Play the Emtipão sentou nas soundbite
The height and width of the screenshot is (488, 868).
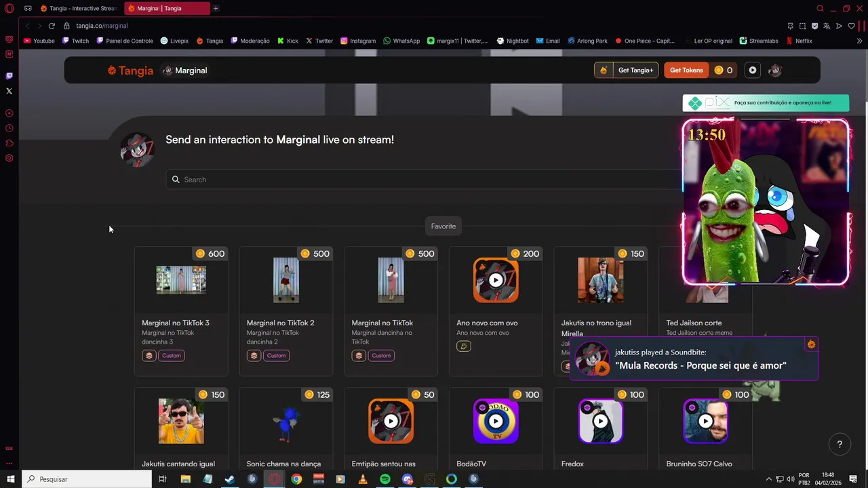pyautogui.click(x=391, y=421)
